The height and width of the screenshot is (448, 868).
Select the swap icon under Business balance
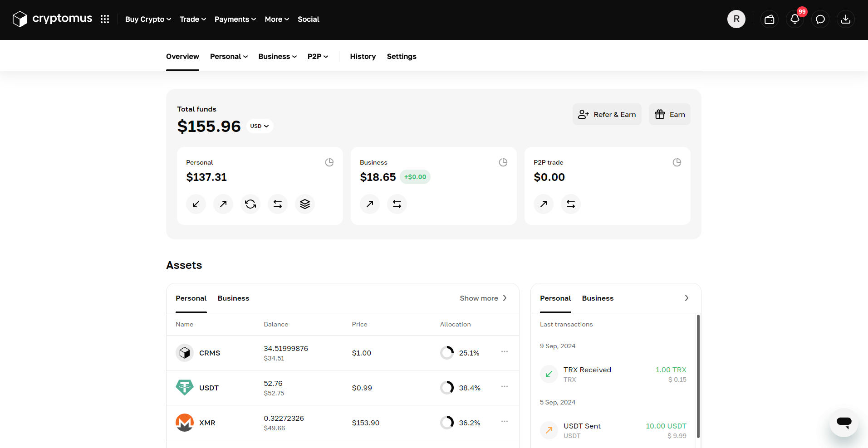[397, 204]
